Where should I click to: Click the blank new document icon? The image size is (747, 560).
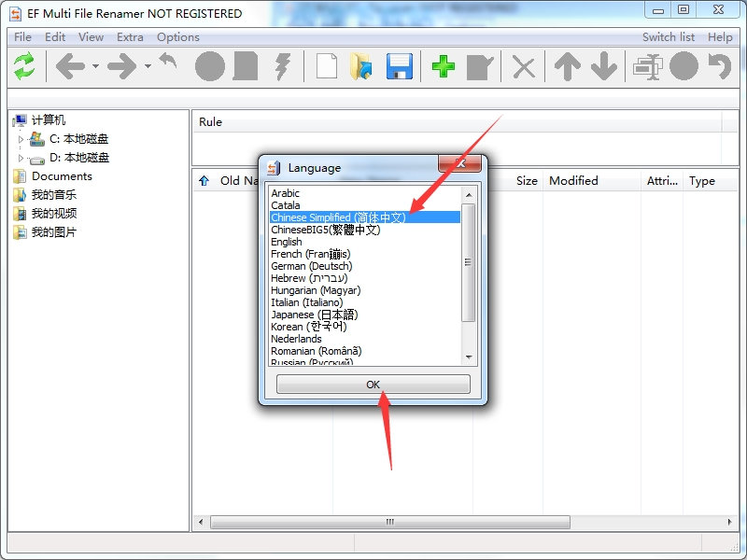point(326,66)
